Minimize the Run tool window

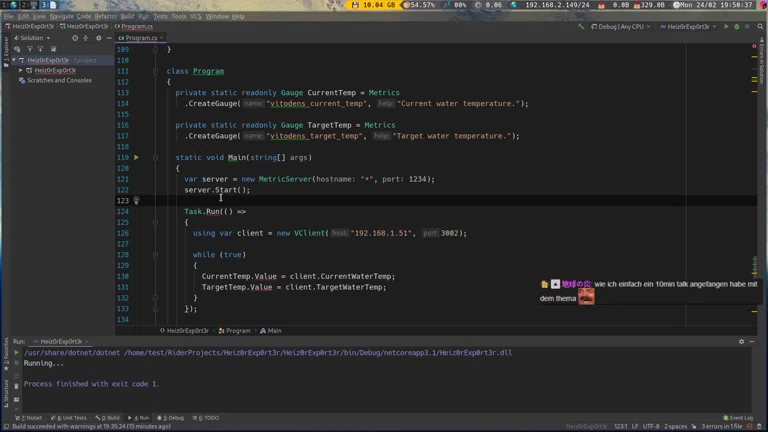tap(752, 341)
